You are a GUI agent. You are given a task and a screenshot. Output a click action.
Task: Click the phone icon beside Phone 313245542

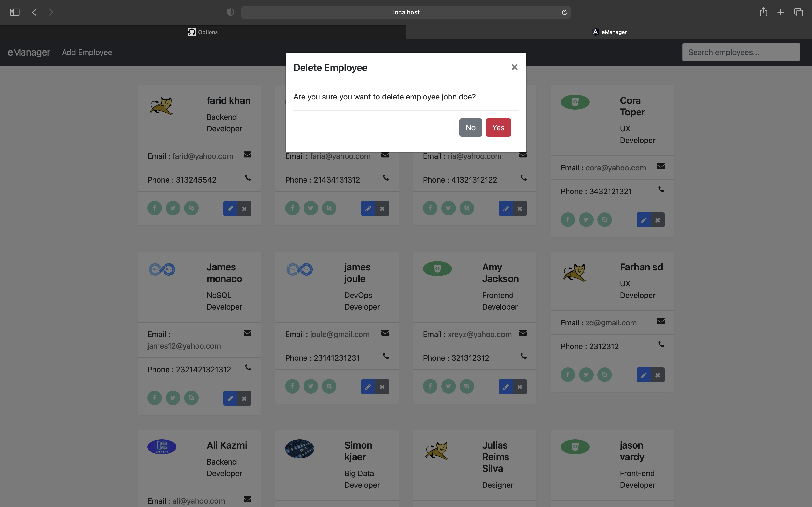248,178
